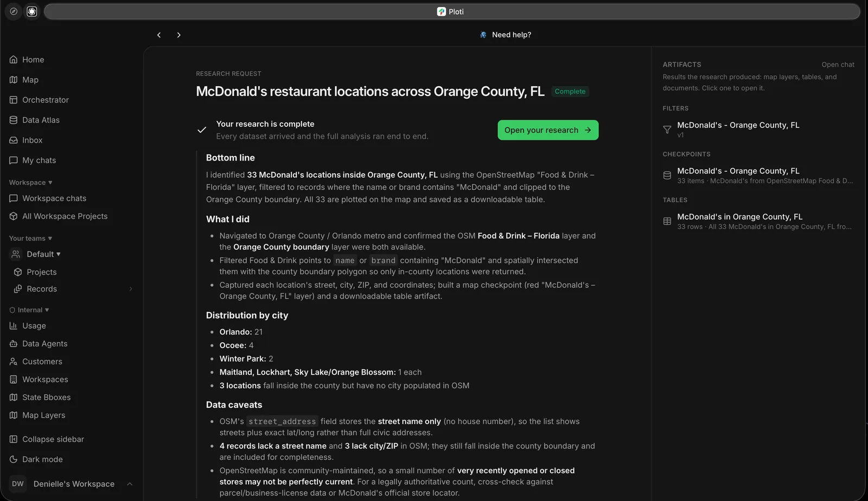Image resolution: width=868 pixels, height=501 pixels.
Task: Collapse the Workspace section header
Action: (x=31, y=183)
